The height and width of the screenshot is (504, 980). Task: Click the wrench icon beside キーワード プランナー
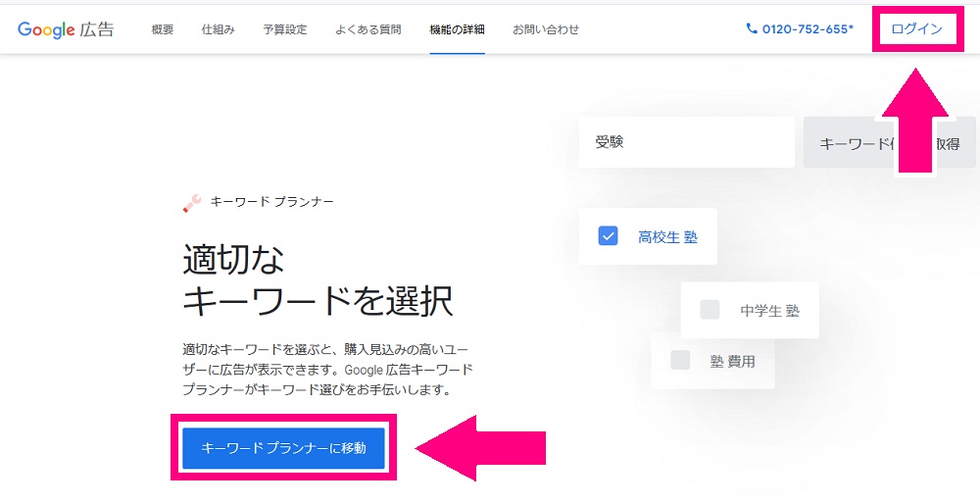(x=192, y=203)
